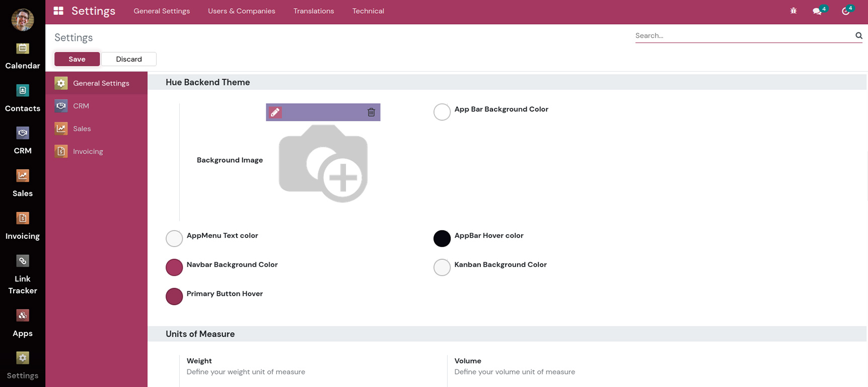
Task: Expand the Technical menu
Action: click(368, 11)
